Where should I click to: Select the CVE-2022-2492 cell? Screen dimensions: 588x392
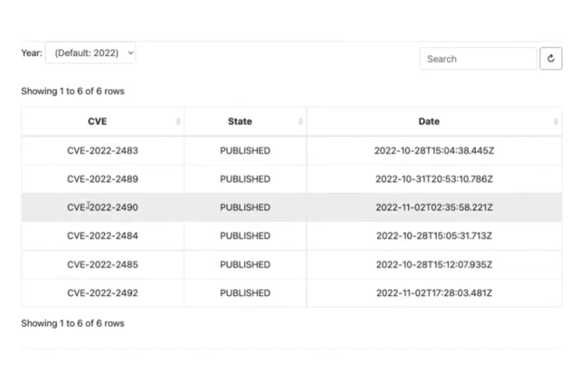102,293
